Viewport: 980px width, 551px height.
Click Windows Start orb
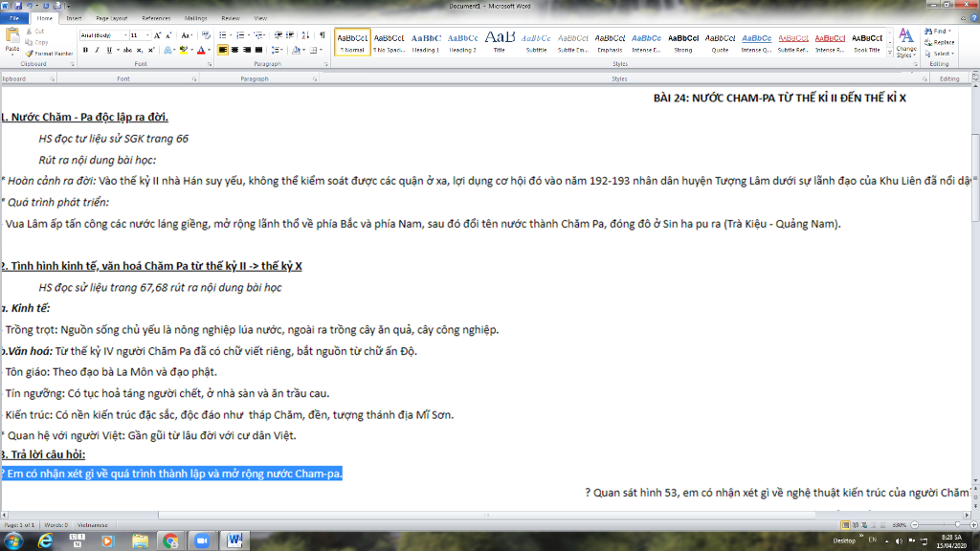(x=13, y=541)
